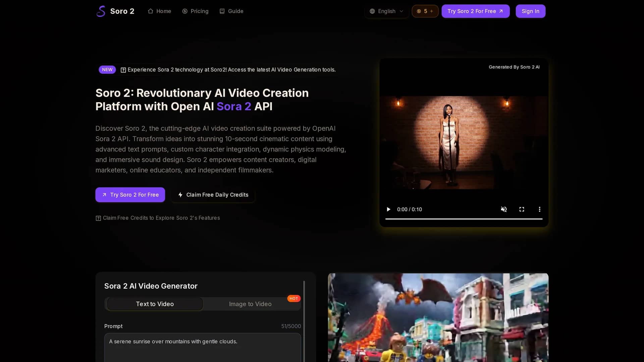
Task: Click into the Prompt text area
Action: [x=203, y=348]
